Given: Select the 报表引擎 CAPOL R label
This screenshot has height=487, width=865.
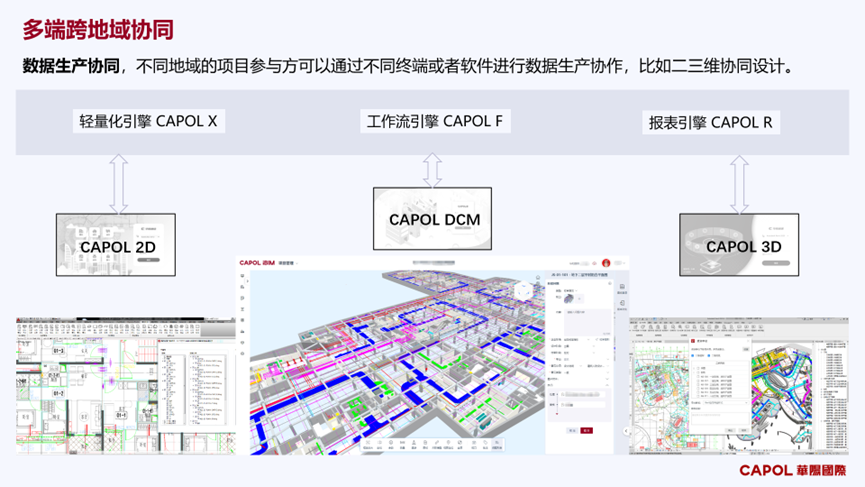Looking at the screenshot, I should pos(710,123).
